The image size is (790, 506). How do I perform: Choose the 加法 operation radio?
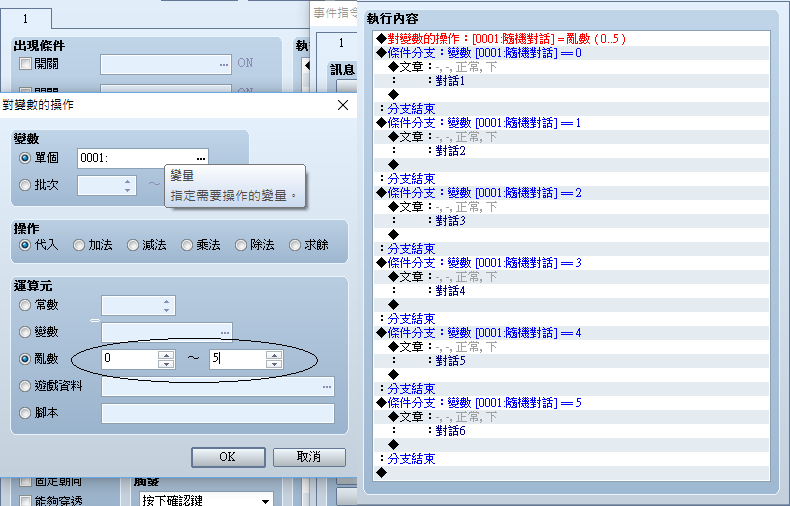(x=79, y=245)
